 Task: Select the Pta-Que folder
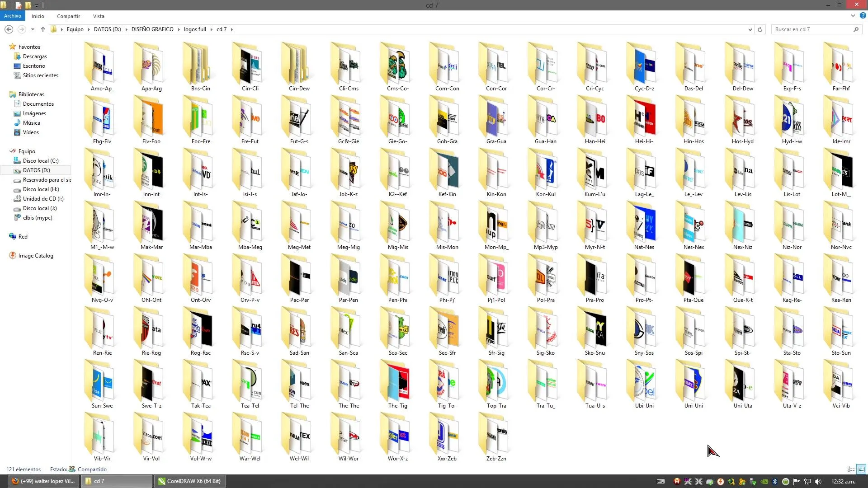693,278
